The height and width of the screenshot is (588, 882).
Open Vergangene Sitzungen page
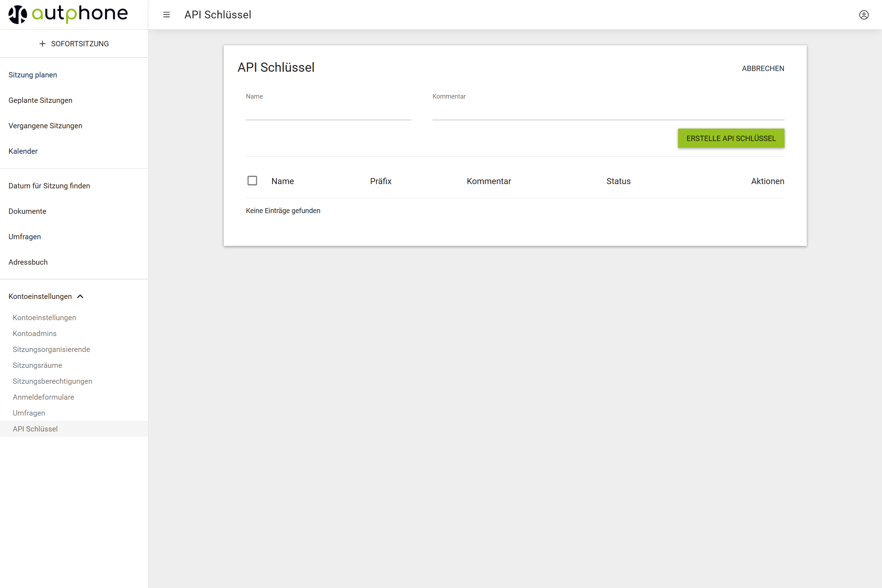click(x=45, y=126)
